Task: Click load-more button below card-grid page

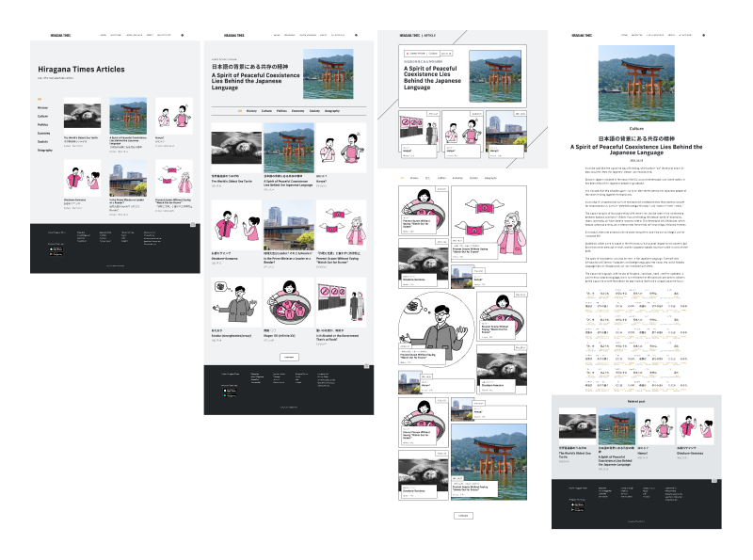Action: [463, 516]
